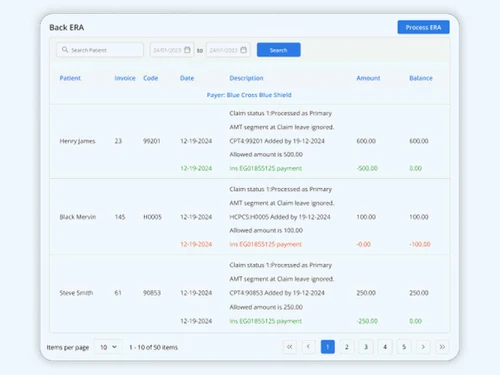The image size is (500, 375).
Task: Click code H0005
Action: point(152,217)
